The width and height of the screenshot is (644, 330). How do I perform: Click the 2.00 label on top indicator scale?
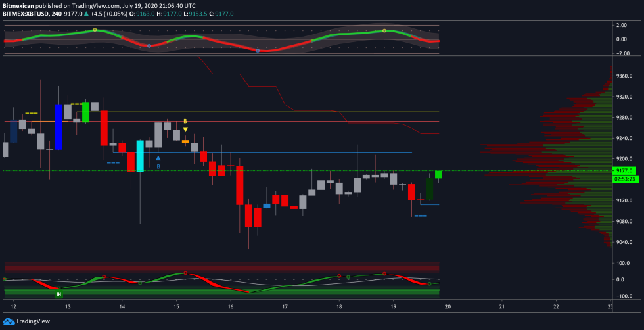(622, 25)
